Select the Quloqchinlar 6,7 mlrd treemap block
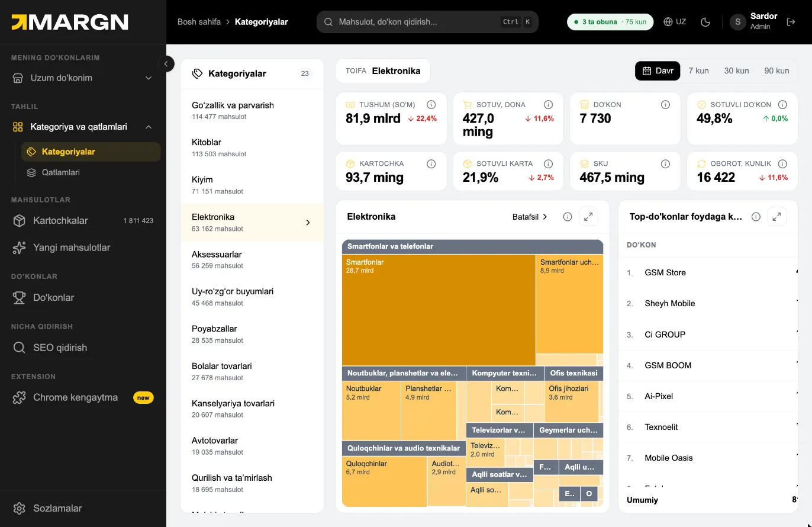This screenshot has width=812, height=527. tap(384, 481)
